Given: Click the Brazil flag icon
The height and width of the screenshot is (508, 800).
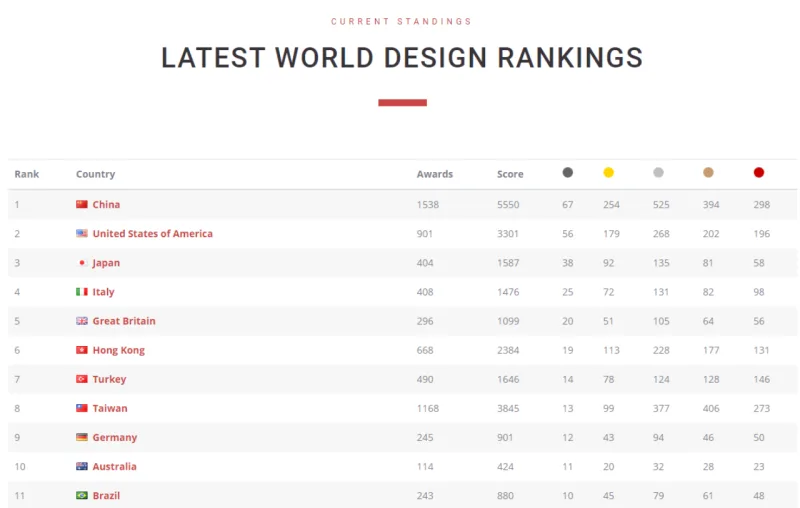Looking at the screenshot, I should (x=82, y=495).
